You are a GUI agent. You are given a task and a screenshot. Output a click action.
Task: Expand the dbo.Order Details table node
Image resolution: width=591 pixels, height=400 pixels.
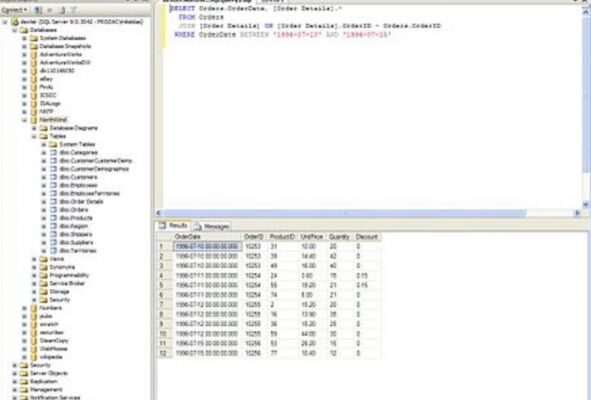click(44, 202)
